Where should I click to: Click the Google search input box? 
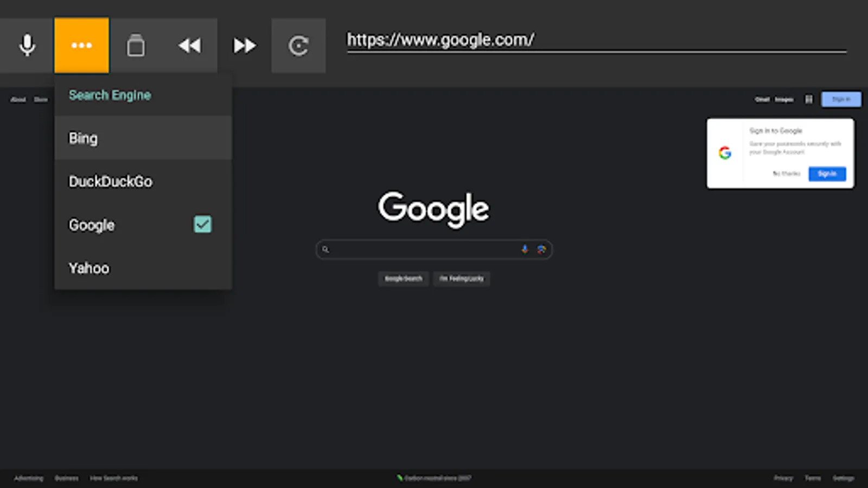pos(434,249)
